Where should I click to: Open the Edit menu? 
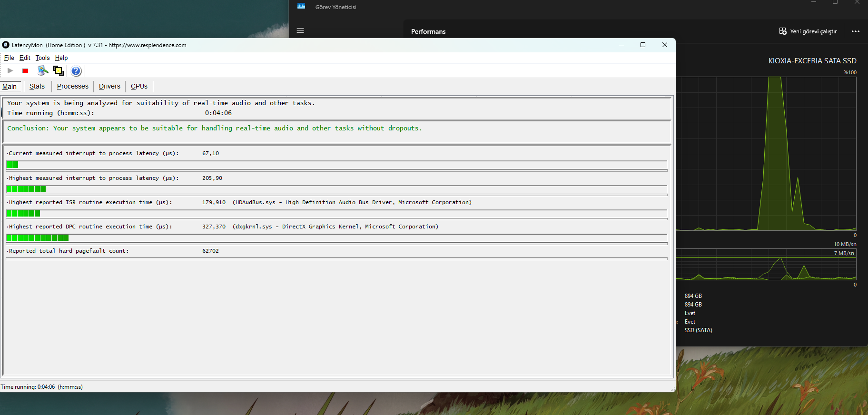(25, 58)
